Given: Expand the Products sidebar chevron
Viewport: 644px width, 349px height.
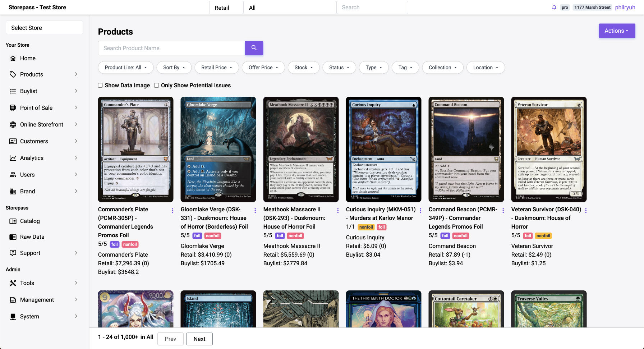Looking at the screenshot, I should 76,74.
